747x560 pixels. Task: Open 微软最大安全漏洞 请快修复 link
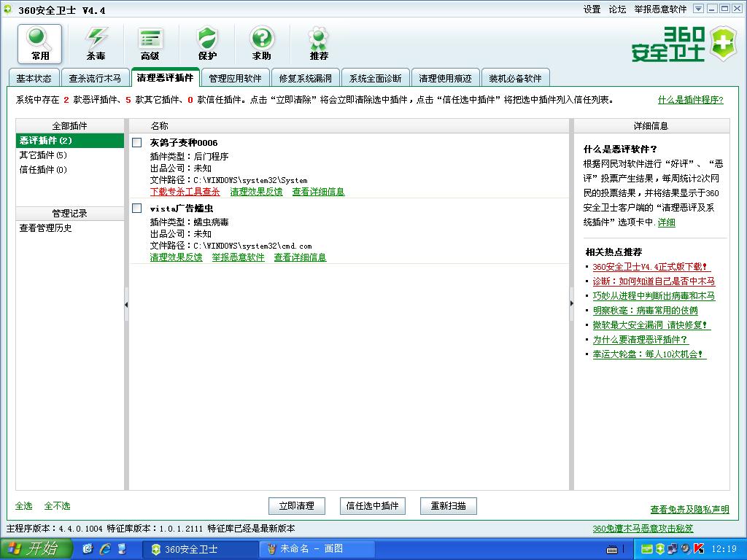pos(650,324)
